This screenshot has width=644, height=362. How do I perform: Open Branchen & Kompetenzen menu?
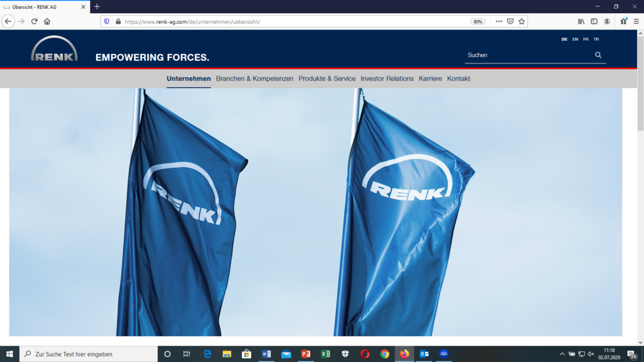pos(255,79)
